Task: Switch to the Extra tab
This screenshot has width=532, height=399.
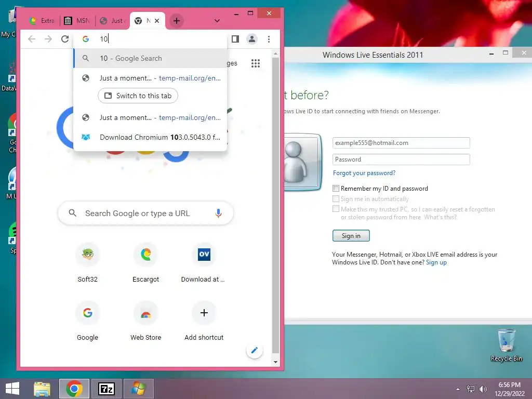Action: click(42, 21)
